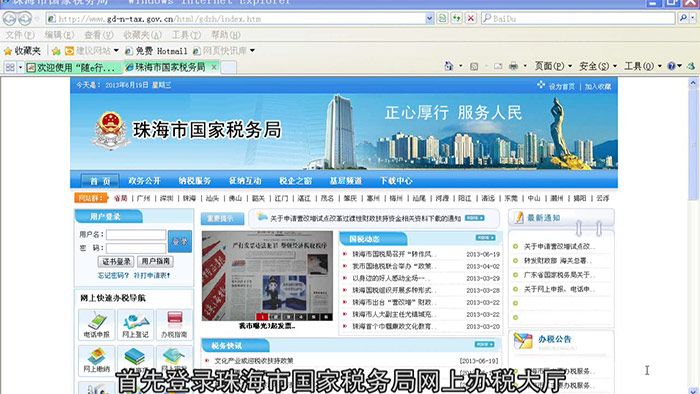700x394 pixels.
Task: Expand the Print button dropdown arrow
Action: pyautogui.click(x=525, y=66)
